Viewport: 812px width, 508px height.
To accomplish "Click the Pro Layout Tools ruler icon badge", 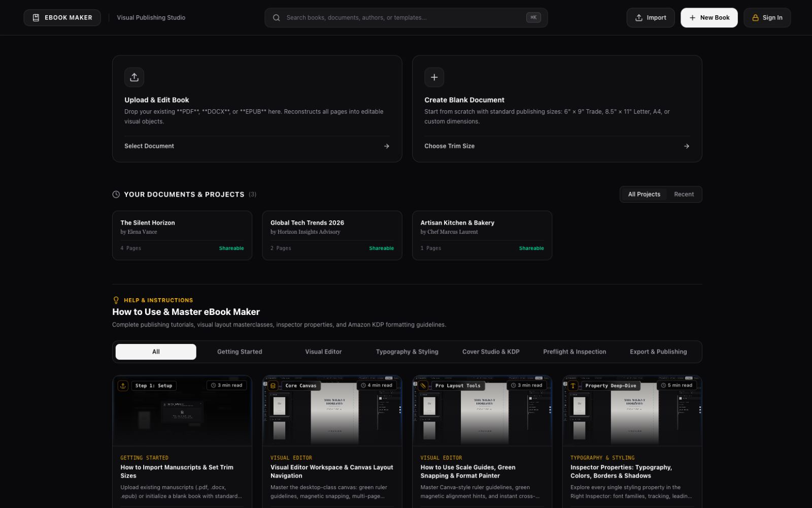I will [423, 386].
